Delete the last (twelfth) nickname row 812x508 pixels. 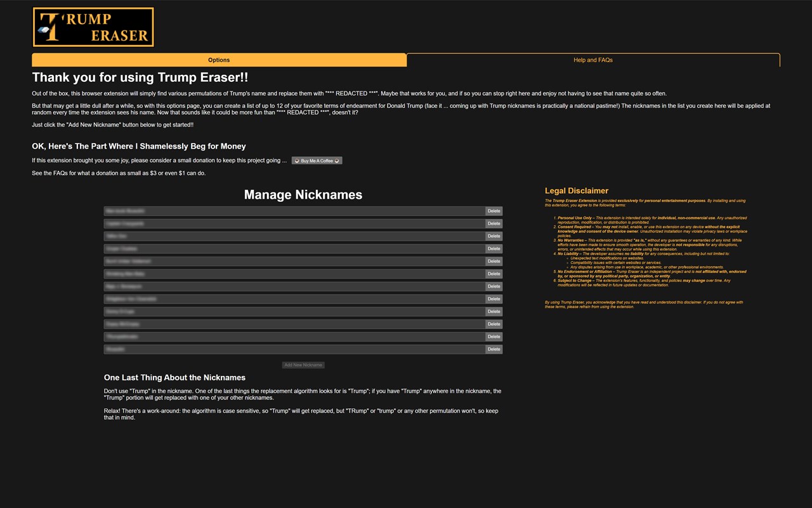click(494, 349)
